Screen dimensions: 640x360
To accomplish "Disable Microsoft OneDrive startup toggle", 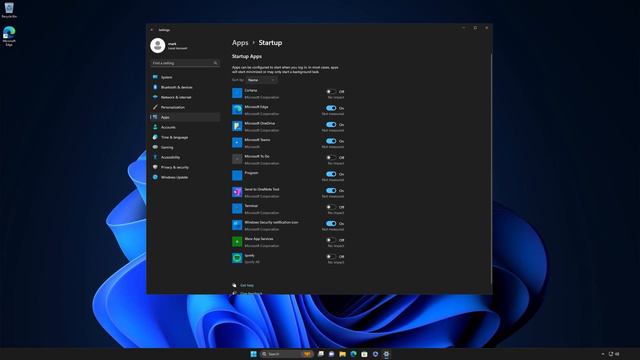I will click(331, 124).
